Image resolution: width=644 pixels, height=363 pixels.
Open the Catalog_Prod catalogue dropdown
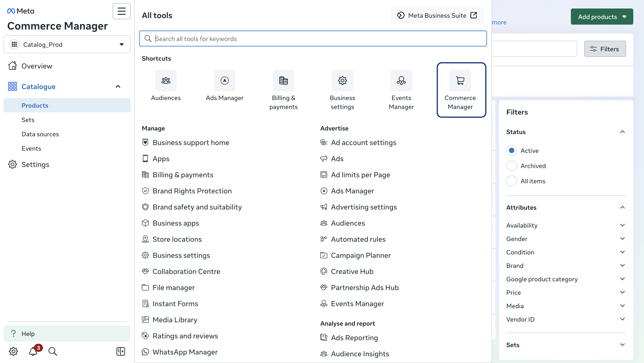coord(67,45)
